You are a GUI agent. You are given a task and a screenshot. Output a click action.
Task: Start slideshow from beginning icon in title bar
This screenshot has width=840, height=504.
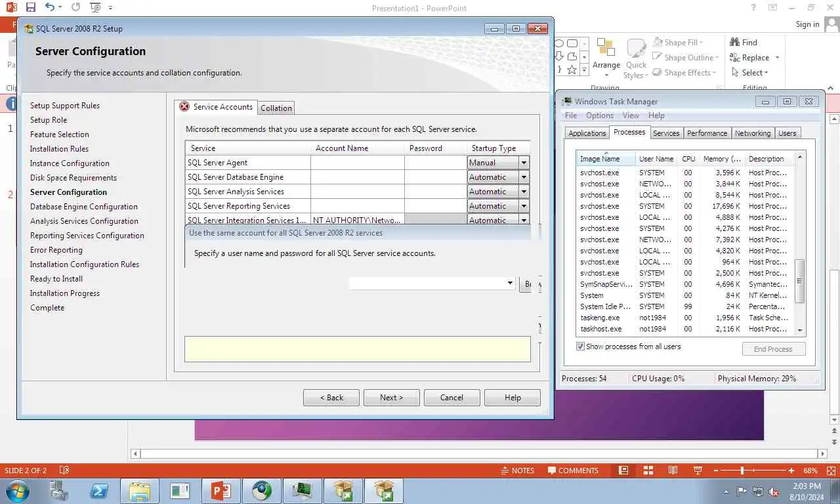coord(95,7)
